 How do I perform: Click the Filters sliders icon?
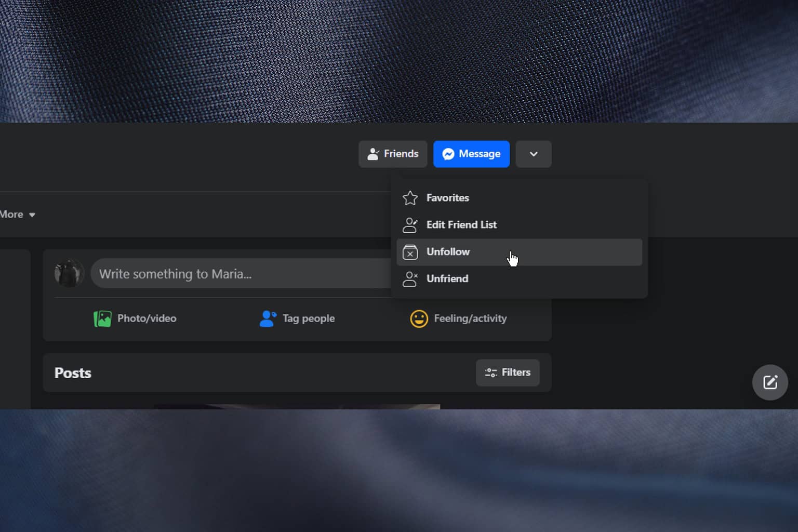pyautogui.click(x=490, y=373)
